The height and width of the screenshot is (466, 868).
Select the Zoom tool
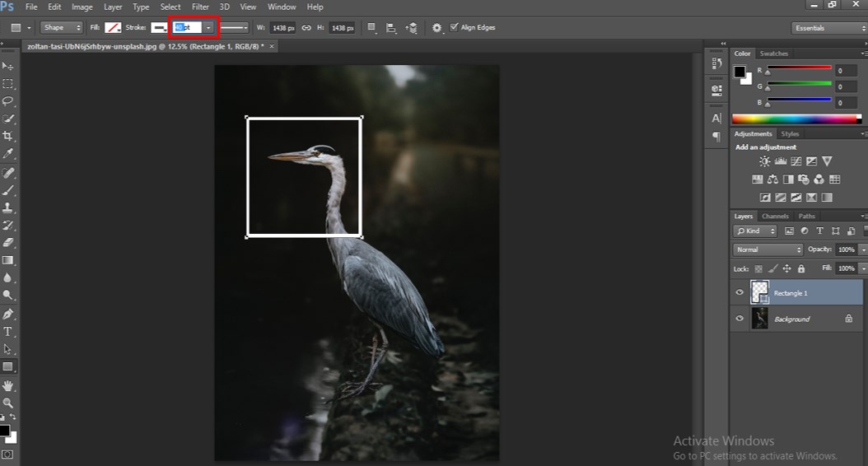[7, 403]
